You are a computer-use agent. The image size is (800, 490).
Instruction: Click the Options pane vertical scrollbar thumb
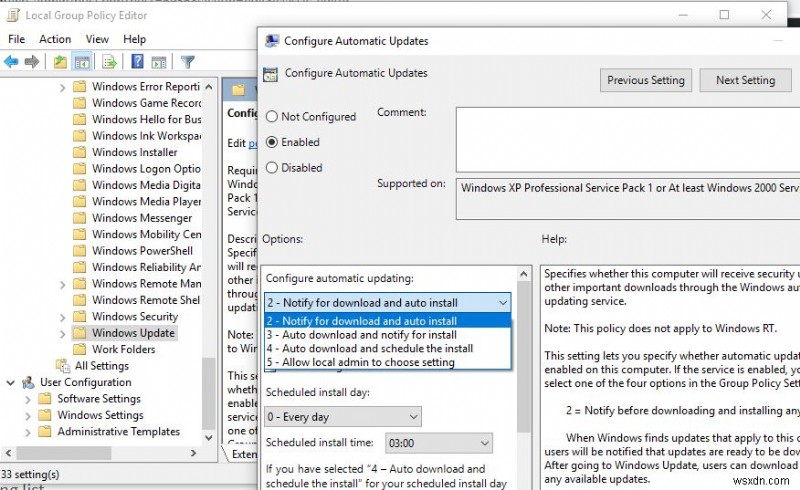point(524,356)
